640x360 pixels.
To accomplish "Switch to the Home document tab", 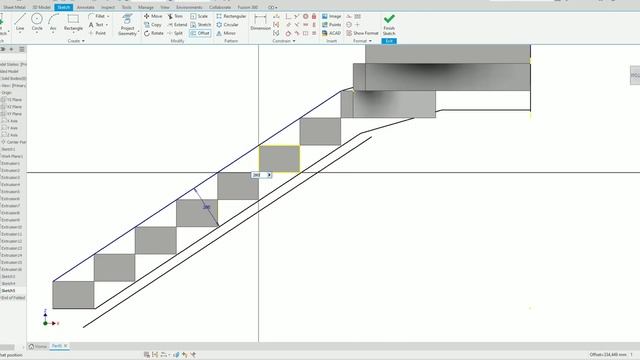I will (38, 346).
